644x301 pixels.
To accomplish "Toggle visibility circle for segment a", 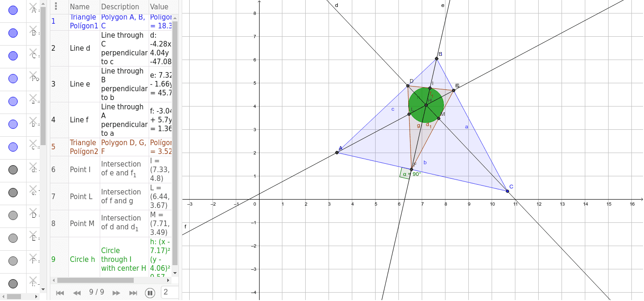I will 13,101.
